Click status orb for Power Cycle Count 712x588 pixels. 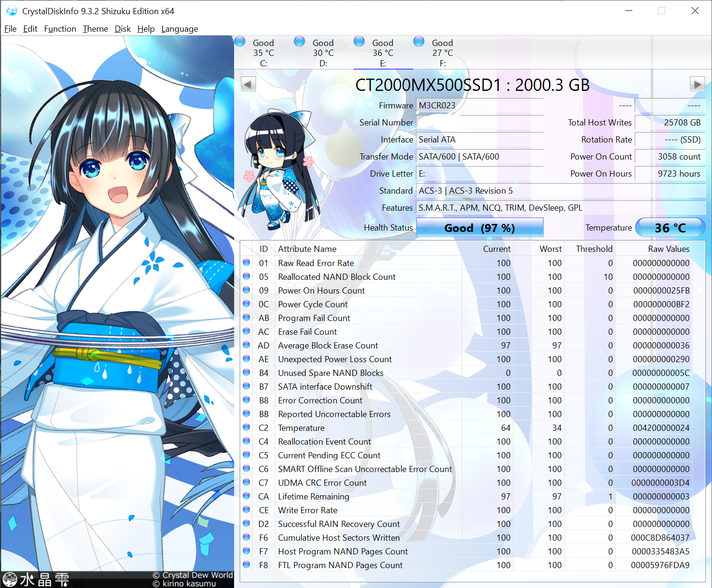[246, 303]
